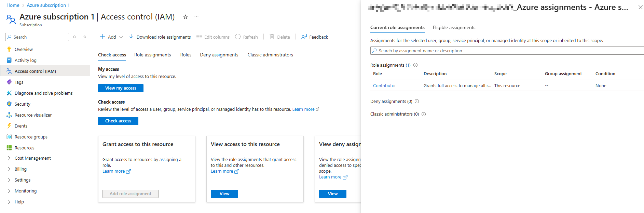Click the Feedback person icon
Viewport: 644px width, 213px height.
304,37
